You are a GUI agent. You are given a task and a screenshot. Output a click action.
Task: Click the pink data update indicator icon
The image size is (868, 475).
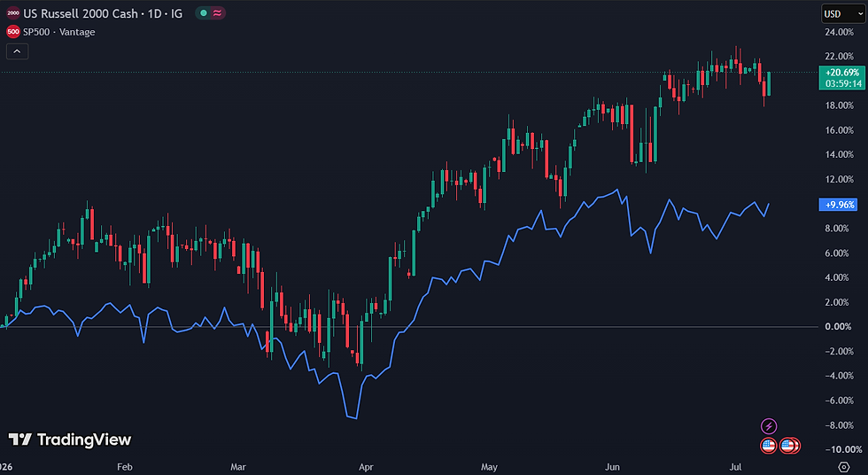click(x=217, y=13)
